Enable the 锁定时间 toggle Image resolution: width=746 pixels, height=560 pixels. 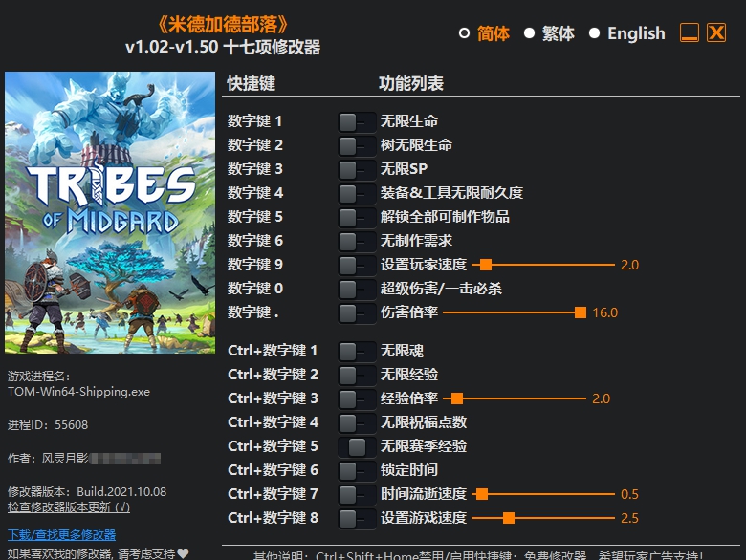coord(357,470)
